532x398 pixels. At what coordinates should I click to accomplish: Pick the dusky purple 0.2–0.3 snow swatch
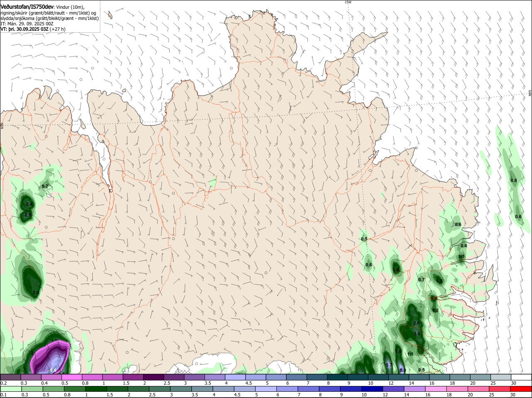click(10, 377)
